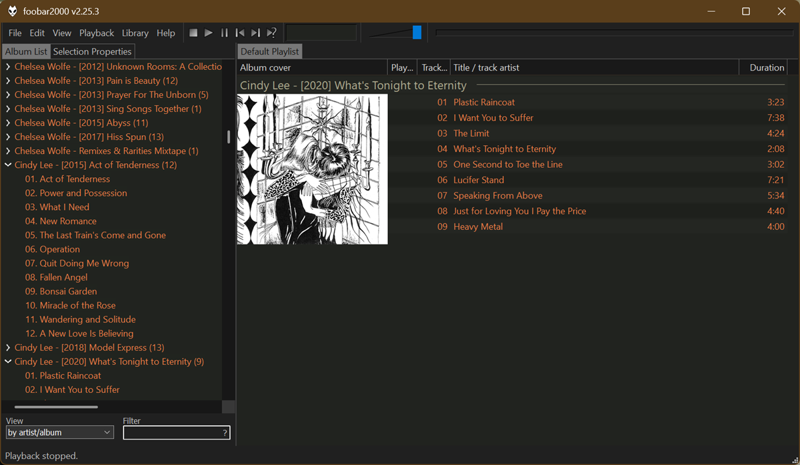
Task: Open the View menu
Action: point(62,33)
